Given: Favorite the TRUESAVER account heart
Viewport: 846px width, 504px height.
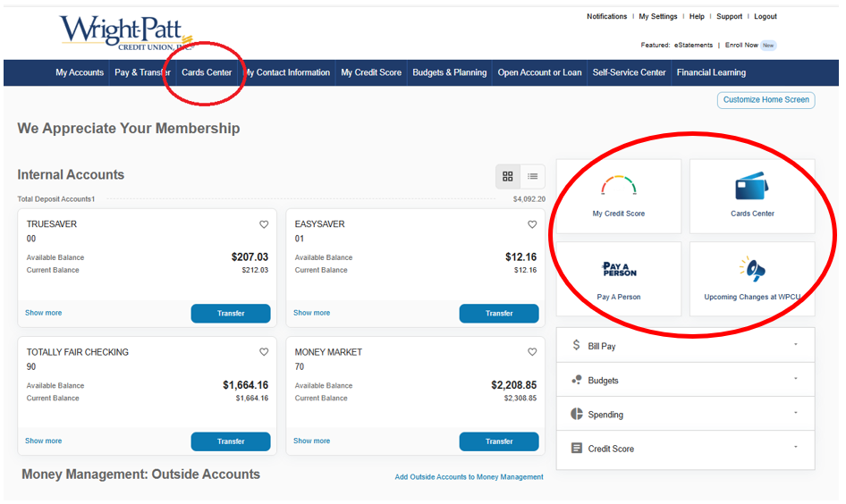Looking at the screenshot, I should pyautogui.click(x=264, y=224).
